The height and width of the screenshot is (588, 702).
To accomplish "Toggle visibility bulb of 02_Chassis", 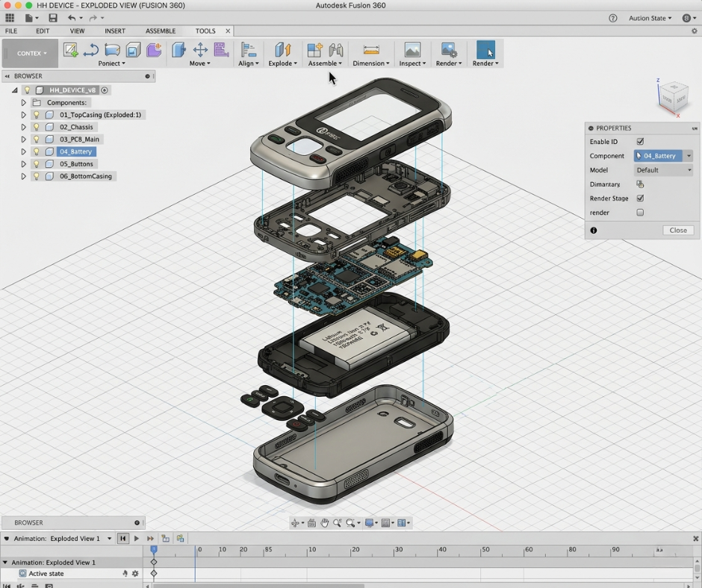I will tap(37, 127).
